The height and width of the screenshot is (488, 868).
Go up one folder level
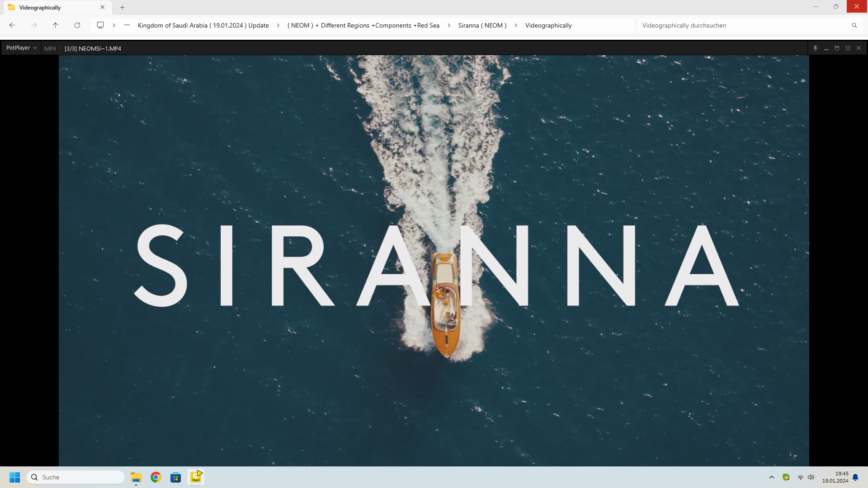(56, 25)
